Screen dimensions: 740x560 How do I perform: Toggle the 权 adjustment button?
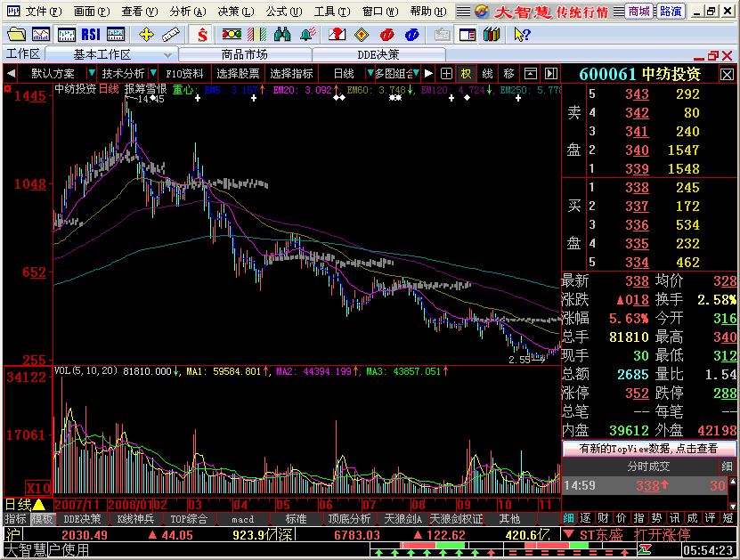(467, 74)
